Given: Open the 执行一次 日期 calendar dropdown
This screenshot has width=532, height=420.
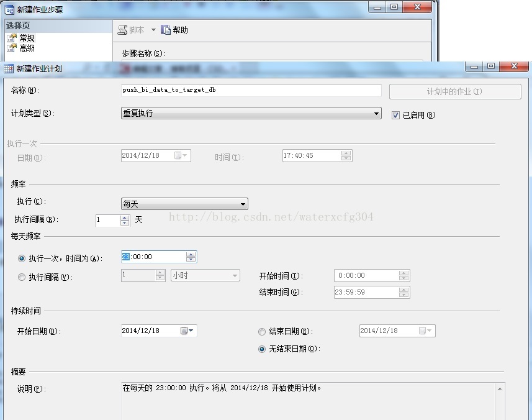Looking at the screenshot, I should 181,155.
